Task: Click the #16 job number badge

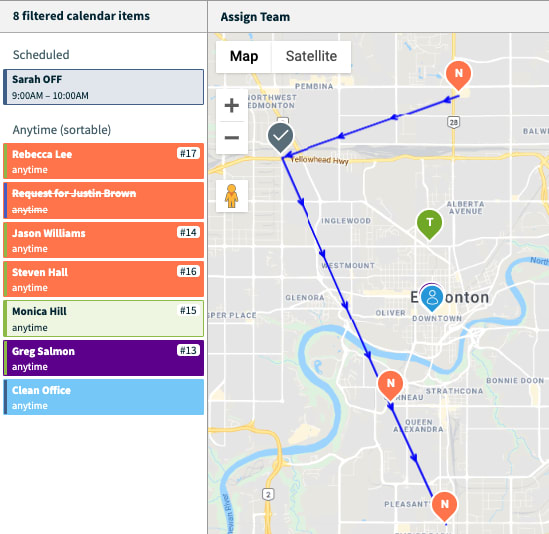Action: point(188,271)
